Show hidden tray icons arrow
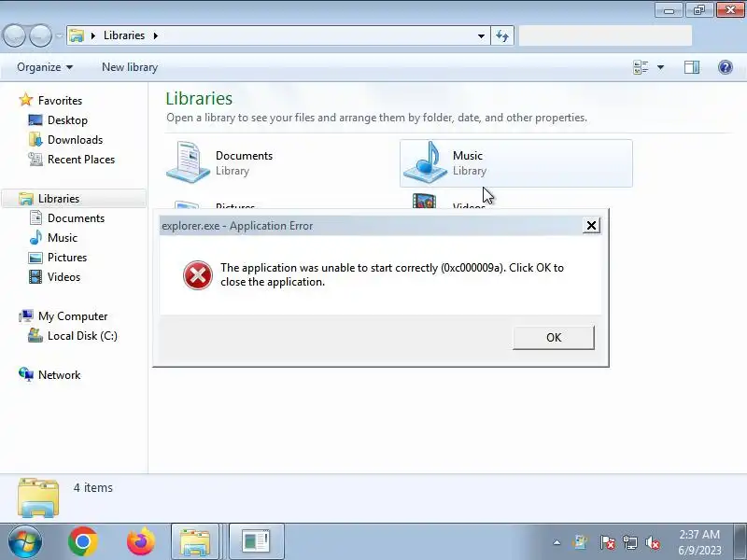 tap(557, 542)
